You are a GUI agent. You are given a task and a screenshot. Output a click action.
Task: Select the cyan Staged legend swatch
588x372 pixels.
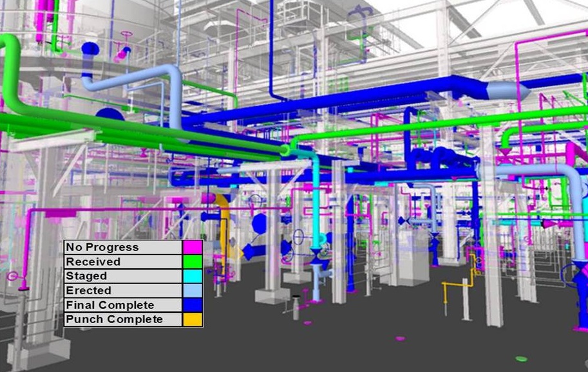click(x=193, y=276)
